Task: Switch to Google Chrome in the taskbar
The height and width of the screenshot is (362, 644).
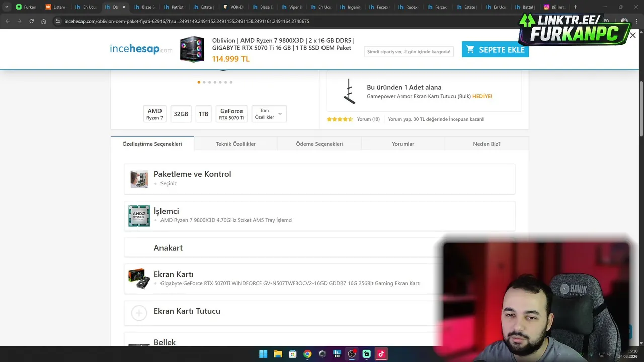Action: (x=307, y=354)
